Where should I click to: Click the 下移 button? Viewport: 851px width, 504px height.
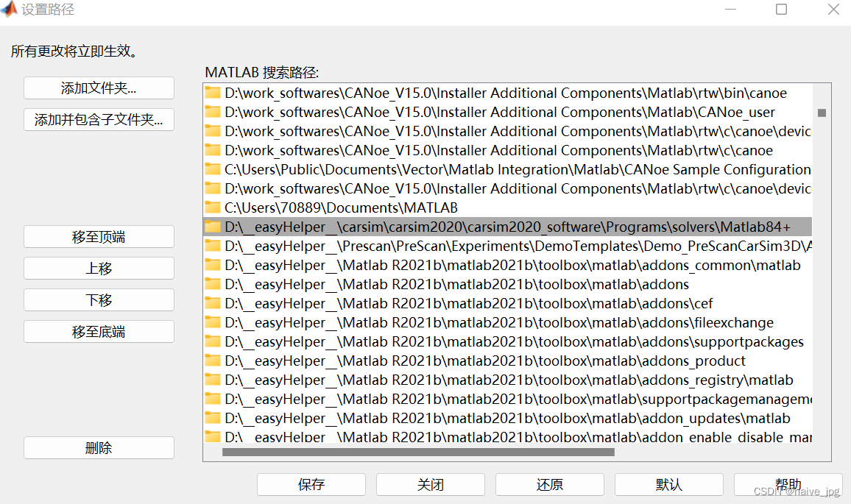99,299
